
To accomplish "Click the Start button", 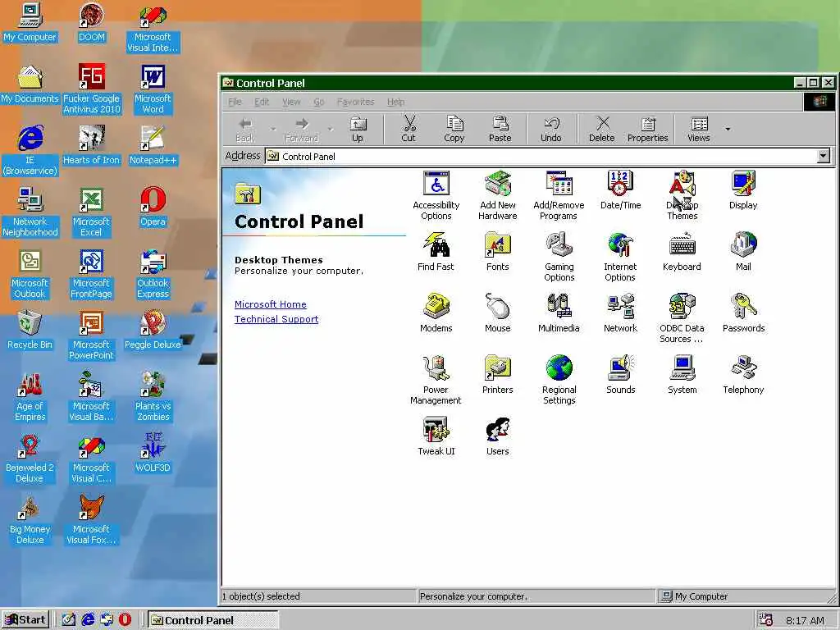I will pyautogui.click(x=25, y=620).
